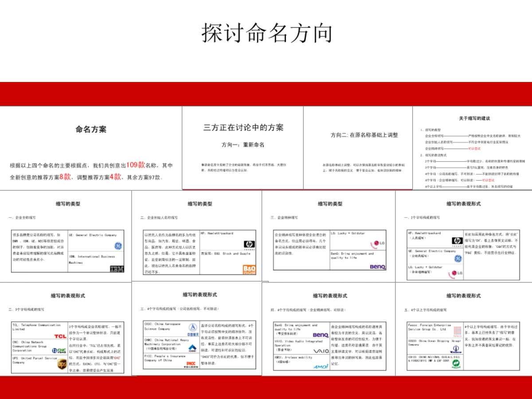
Task: Click the green COFCO cereals logo
Action: point(456,364)
